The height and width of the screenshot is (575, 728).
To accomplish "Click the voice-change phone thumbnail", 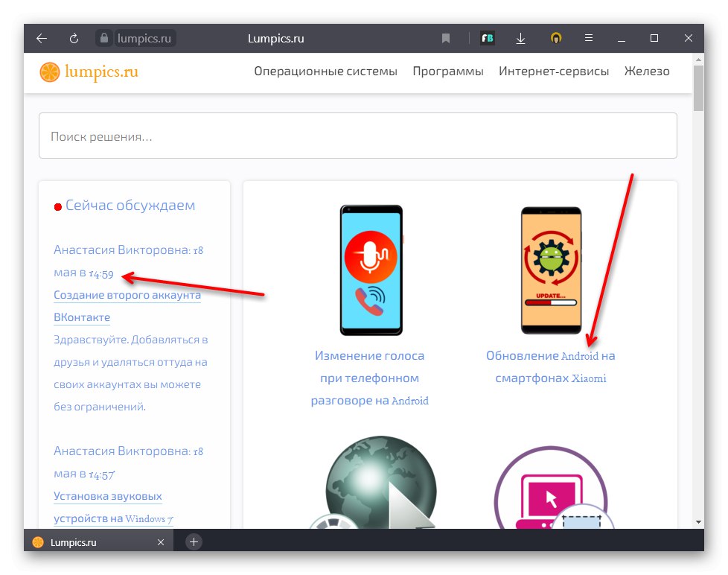I will click(371, 270).
